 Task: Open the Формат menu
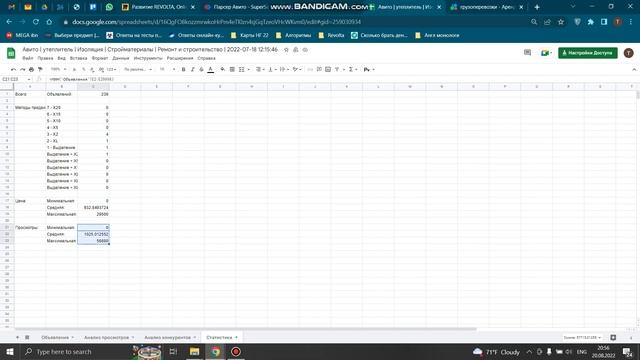[100, 58]
